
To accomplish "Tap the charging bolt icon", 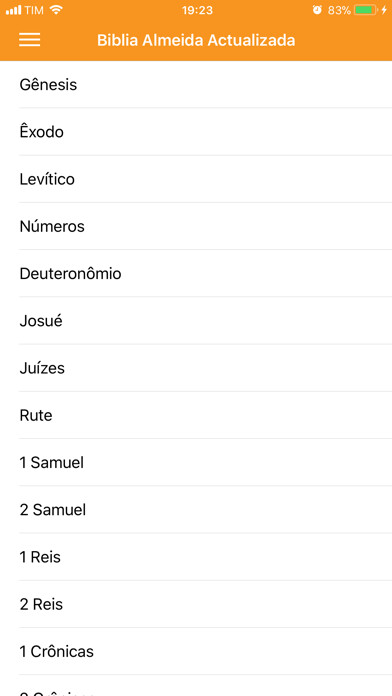I will [384, 10].
